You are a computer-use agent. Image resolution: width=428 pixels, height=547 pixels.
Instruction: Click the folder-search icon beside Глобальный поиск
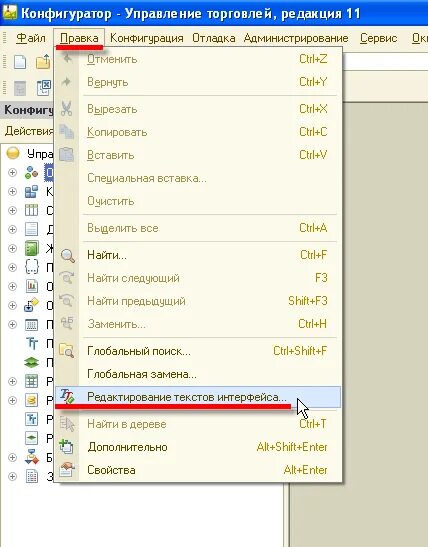67,351
